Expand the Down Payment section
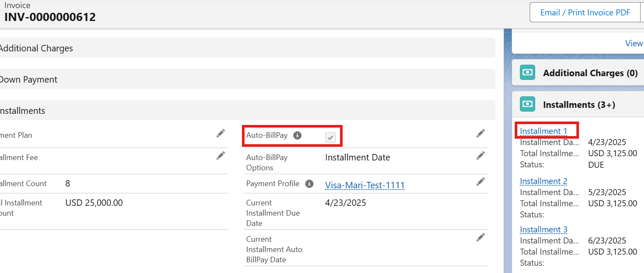Screen dimensions: 644x273 point(29,80)
